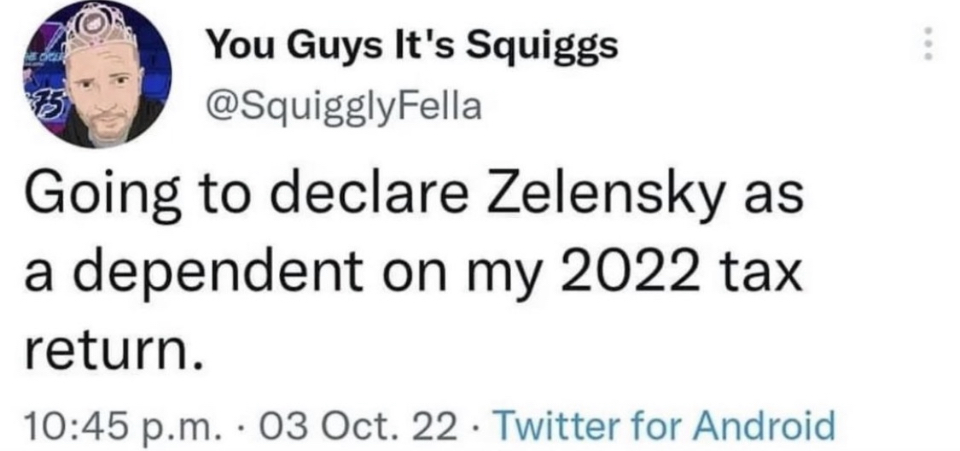Open the three-dot more options menu
The image size is (960, 451).
(928, 47)
